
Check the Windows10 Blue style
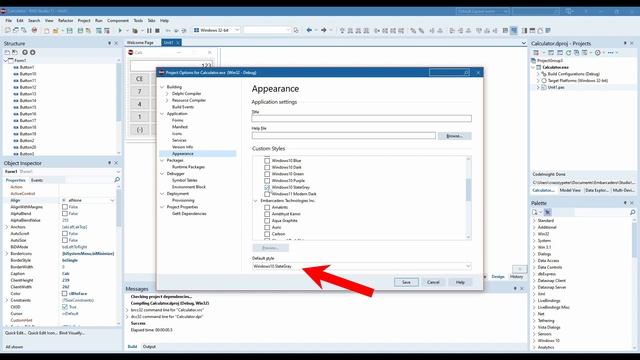click(267, 161)
